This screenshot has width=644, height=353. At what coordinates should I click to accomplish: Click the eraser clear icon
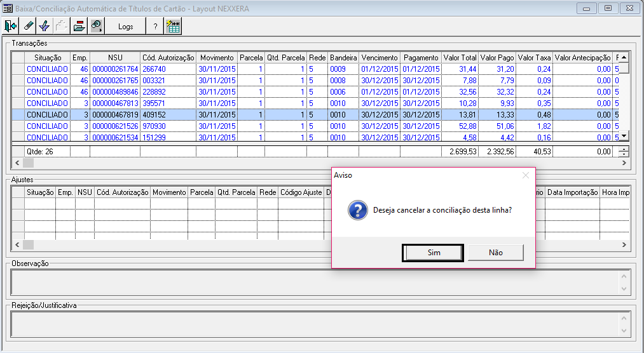(28, 26)
